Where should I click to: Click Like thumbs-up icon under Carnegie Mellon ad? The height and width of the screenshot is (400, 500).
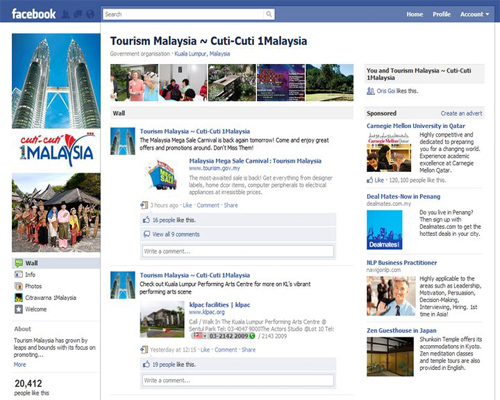click(370, 180)
